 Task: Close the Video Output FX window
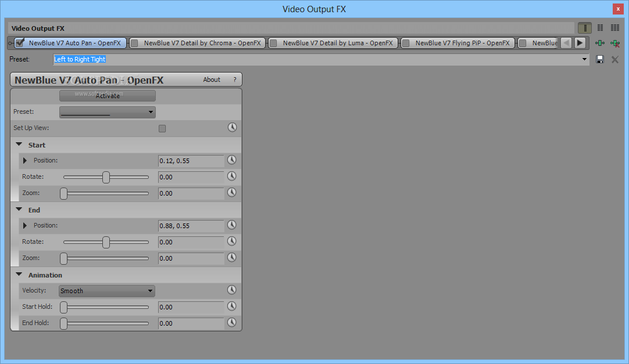coord(618,9)
